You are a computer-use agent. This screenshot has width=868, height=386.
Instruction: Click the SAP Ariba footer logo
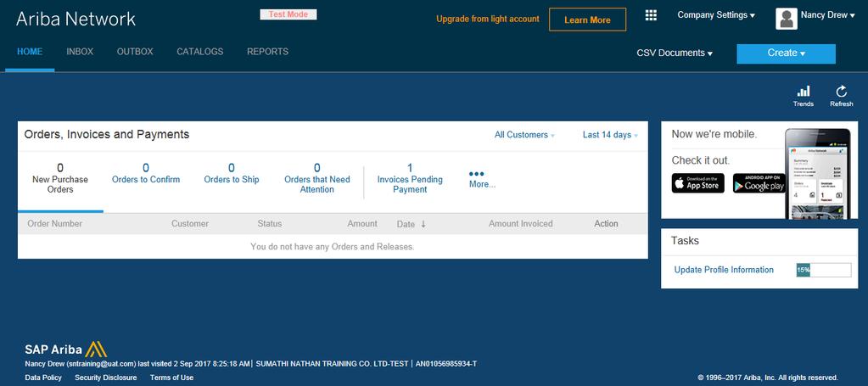[x=66, y=350]
